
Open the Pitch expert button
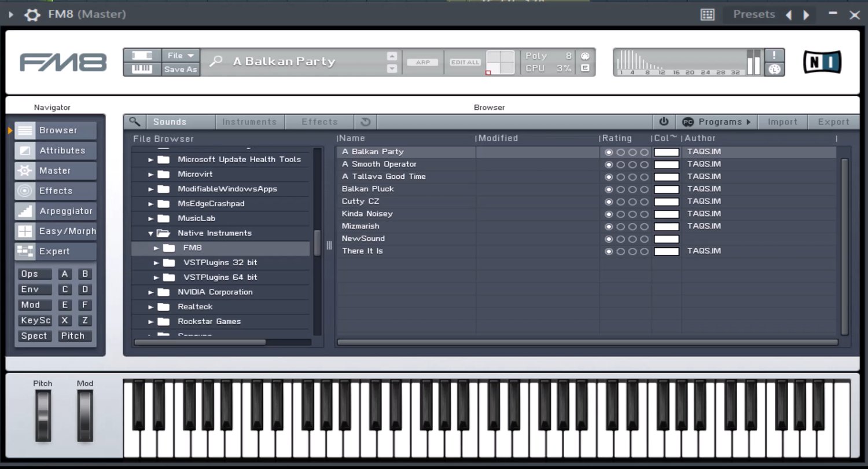(74, 336)
